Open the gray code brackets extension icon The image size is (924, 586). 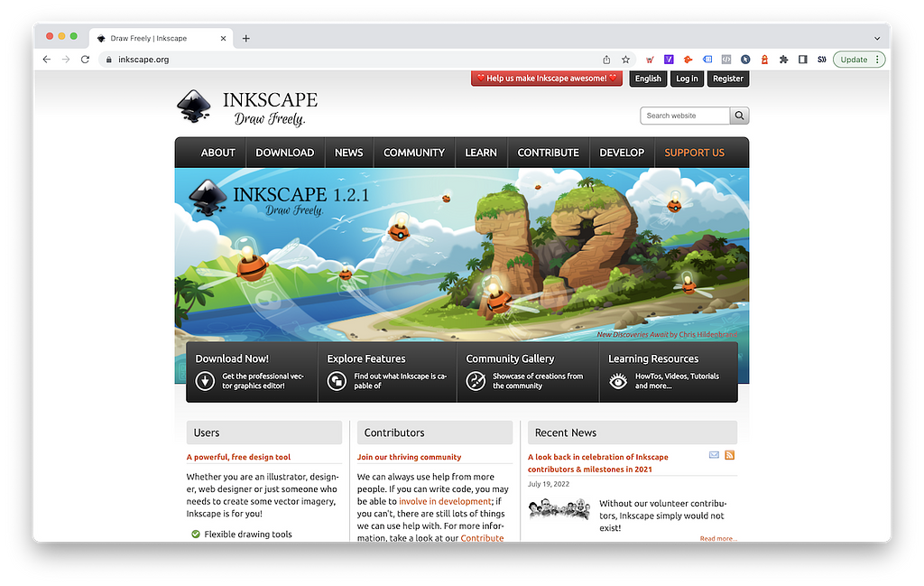click(x=726, y=60)
